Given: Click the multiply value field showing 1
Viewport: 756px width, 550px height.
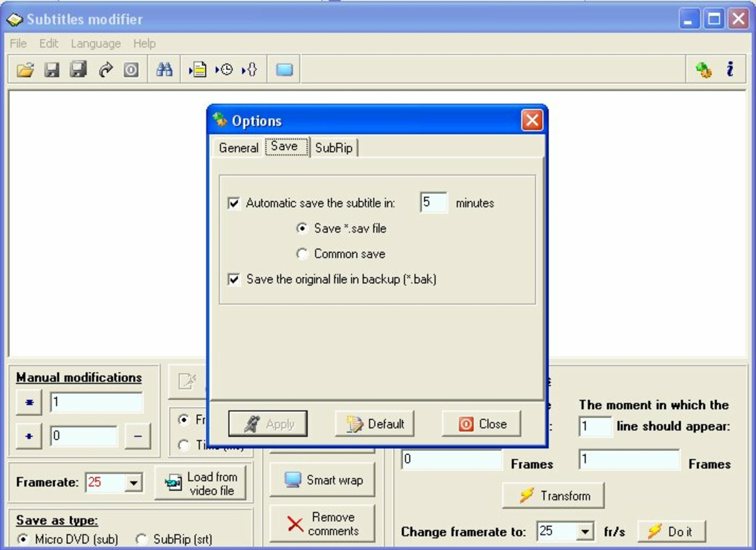Looking at the screenshot, I should (x=96, y=402).
